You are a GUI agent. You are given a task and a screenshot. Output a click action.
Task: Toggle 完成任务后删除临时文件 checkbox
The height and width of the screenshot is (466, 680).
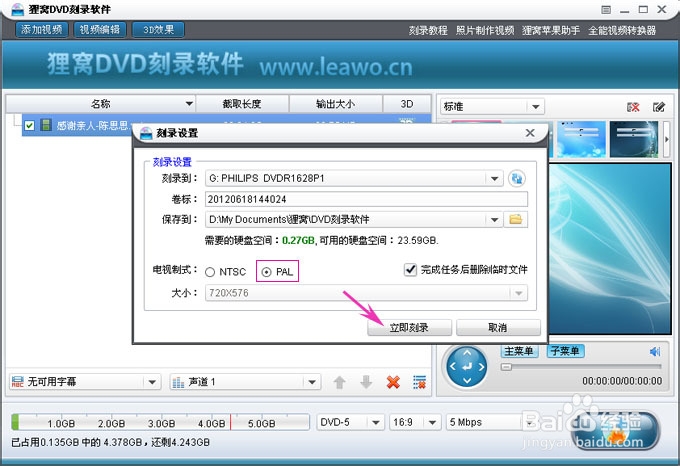coord(410,270)
